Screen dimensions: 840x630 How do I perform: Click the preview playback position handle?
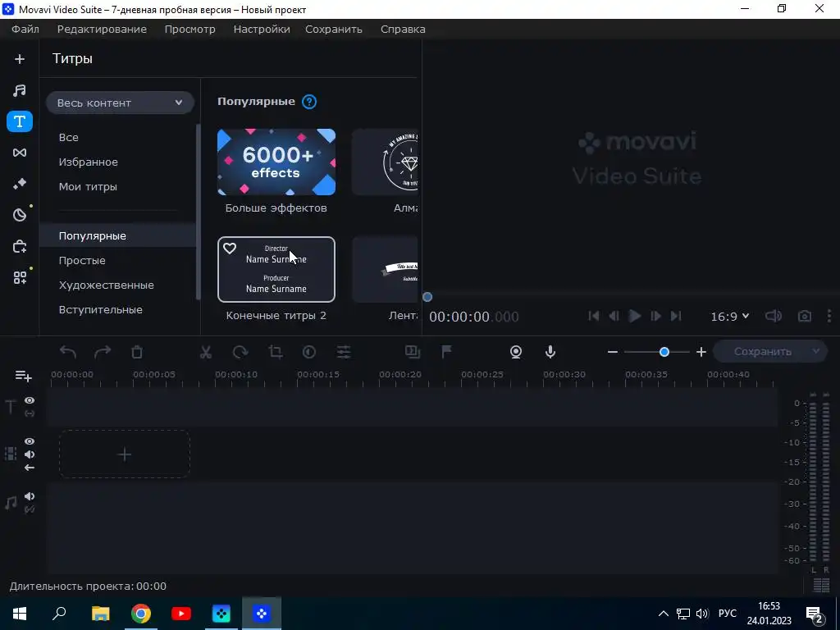click(427, 297)
